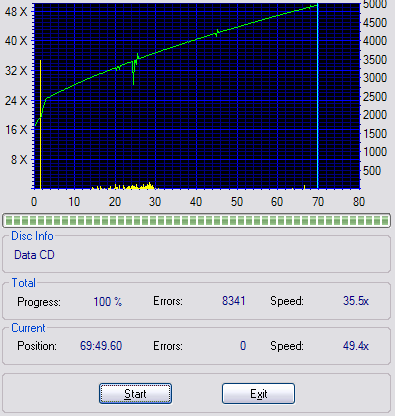Click the Data CD disc info text
Image resolution: width=395 pixels, height=416 pixels.
[x=34, y=255]
